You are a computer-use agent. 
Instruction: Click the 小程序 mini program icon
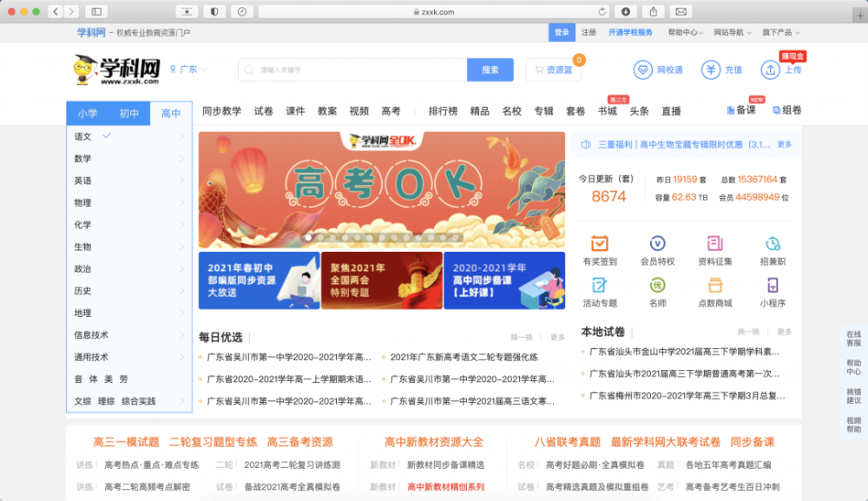click(x=773, y=285)
